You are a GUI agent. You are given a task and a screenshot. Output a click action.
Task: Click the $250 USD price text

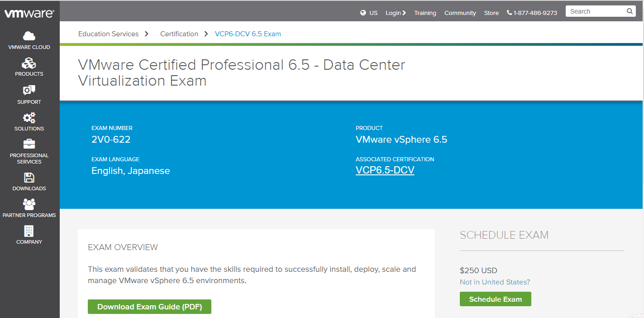(478, 270)
